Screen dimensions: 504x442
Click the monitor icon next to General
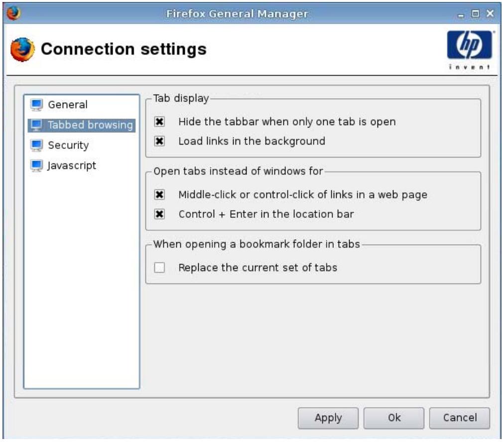click(36, 105)
